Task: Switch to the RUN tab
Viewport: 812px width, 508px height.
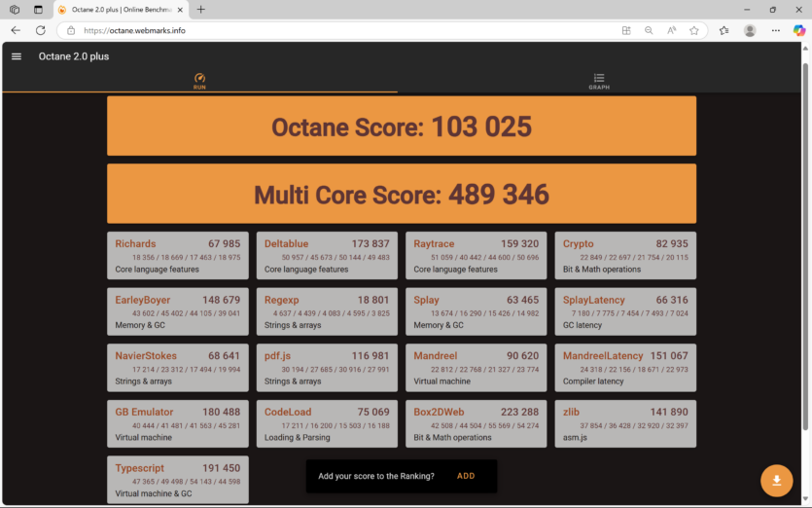Action: click(x=199, y=82)
